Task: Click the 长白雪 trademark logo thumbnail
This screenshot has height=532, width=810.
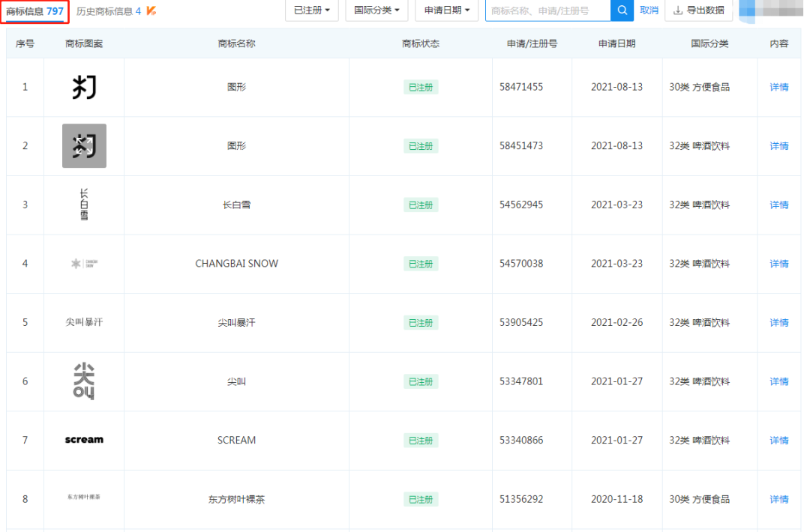Action: pos(84,205)
